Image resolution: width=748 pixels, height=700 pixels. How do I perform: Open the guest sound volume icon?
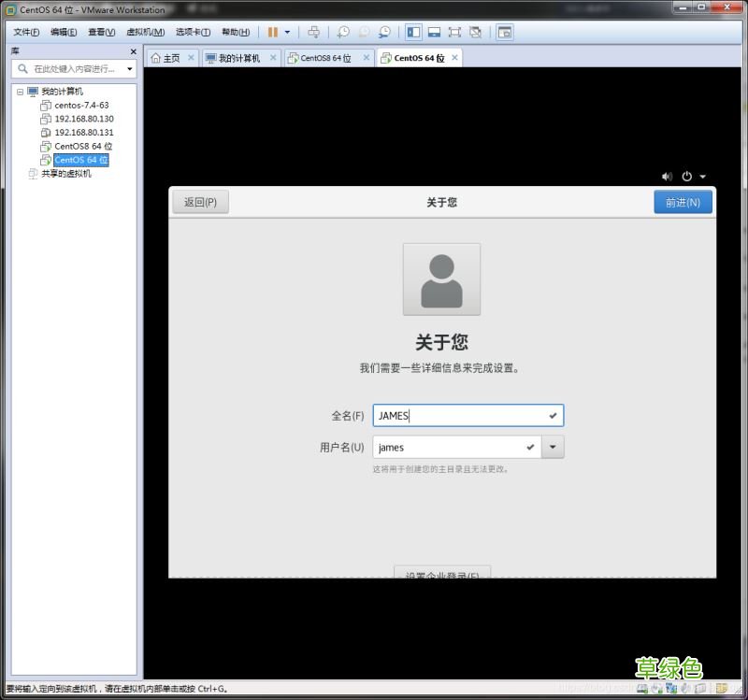[667, 176]
